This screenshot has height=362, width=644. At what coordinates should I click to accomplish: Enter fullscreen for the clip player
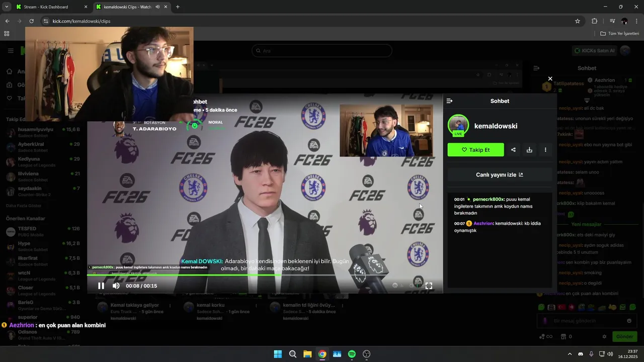tap(429, 286)
